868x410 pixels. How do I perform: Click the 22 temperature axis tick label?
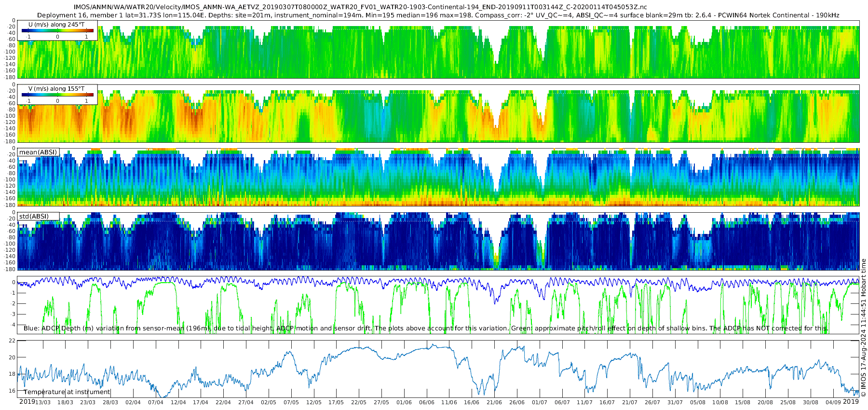[x=13, y=341]
